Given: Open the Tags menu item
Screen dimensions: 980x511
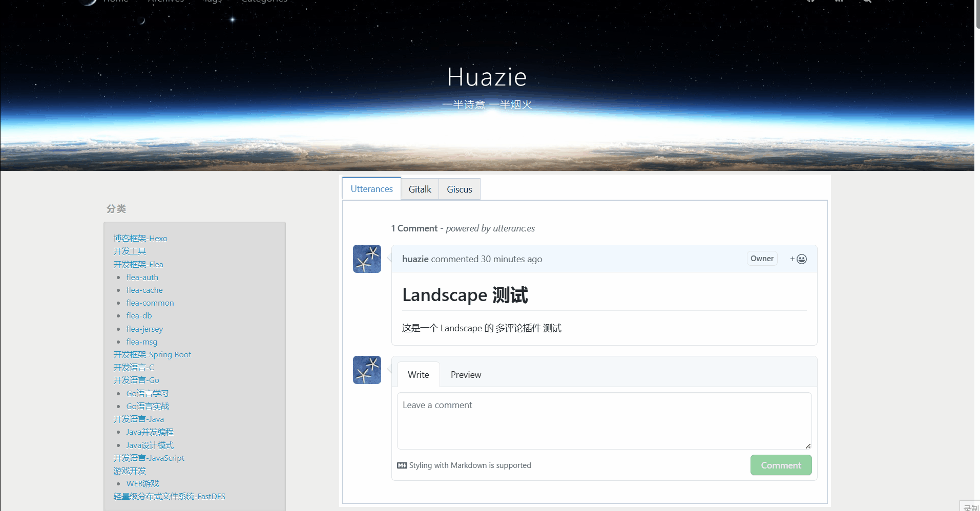Looking at the screenshot, I should pos(212,2).
